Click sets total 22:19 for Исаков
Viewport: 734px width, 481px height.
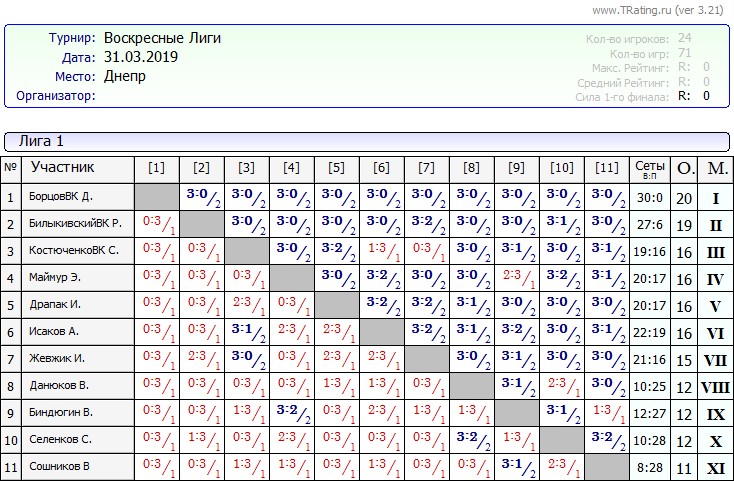coord(649,332)
